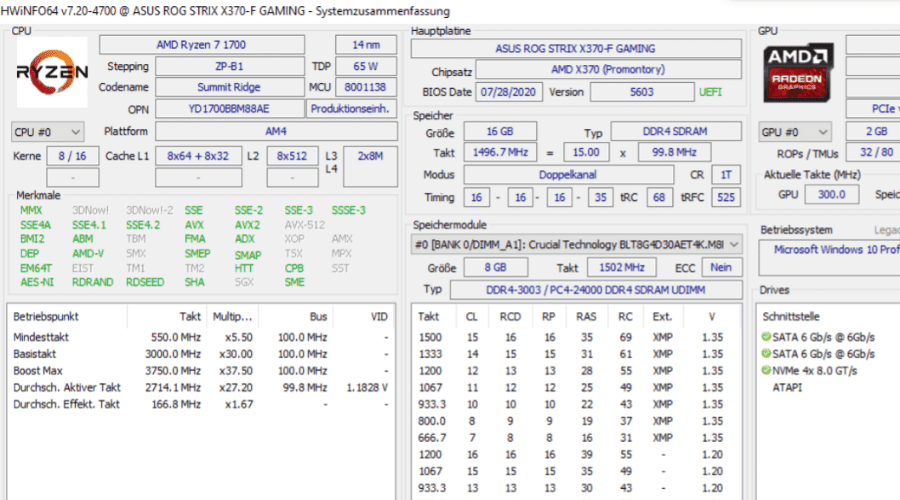900x500 pixels.
Task: Click the ROPs / TMUs value 32 / 80
Action: pyautogui.click(x=873, y=152)
